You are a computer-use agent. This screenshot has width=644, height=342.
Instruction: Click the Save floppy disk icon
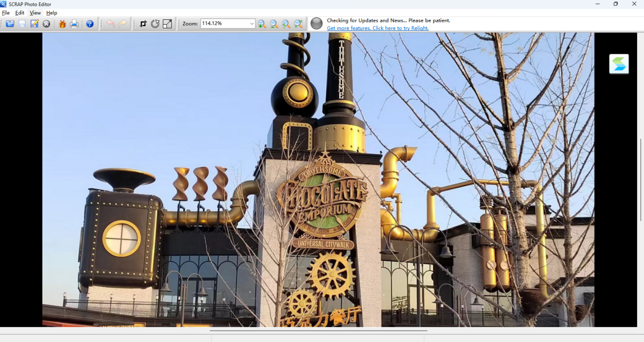click(22, 24)
